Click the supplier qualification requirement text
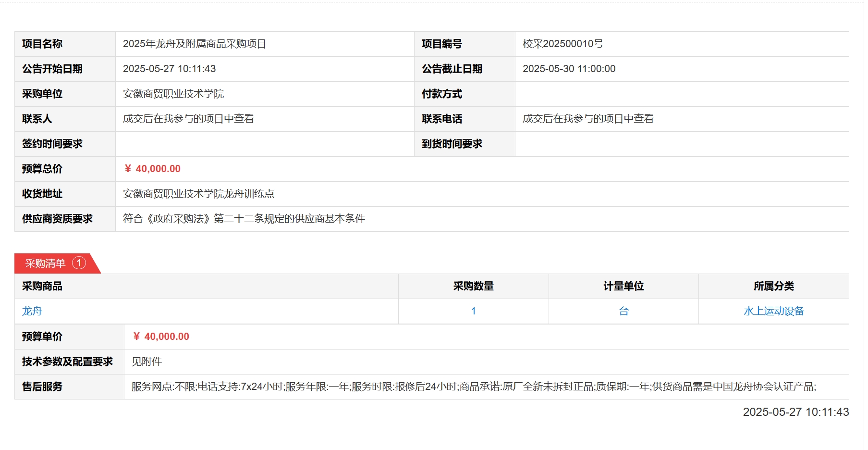868x450 pixels. coord(244,219)
